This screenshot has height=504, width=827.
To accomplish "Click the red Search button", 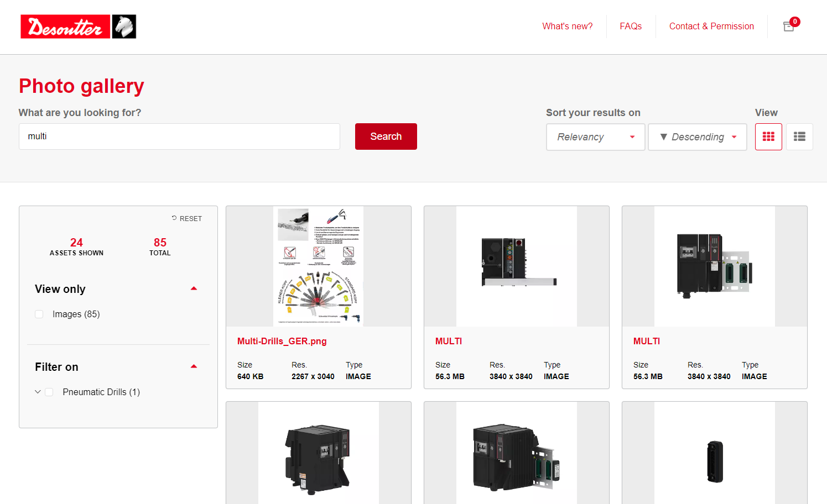I will [386, 136].
